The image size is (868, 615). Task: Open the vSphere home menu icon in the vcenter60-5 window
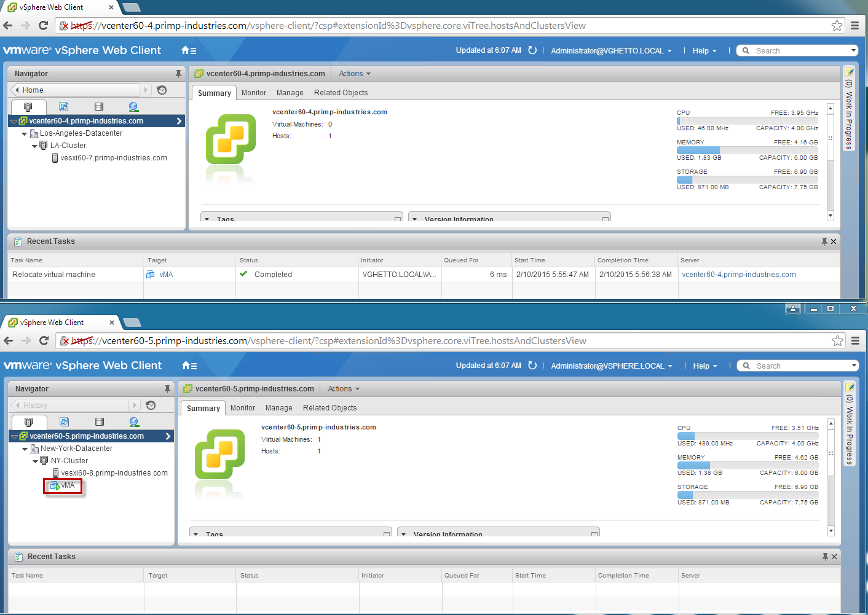(x=189, y=366)
